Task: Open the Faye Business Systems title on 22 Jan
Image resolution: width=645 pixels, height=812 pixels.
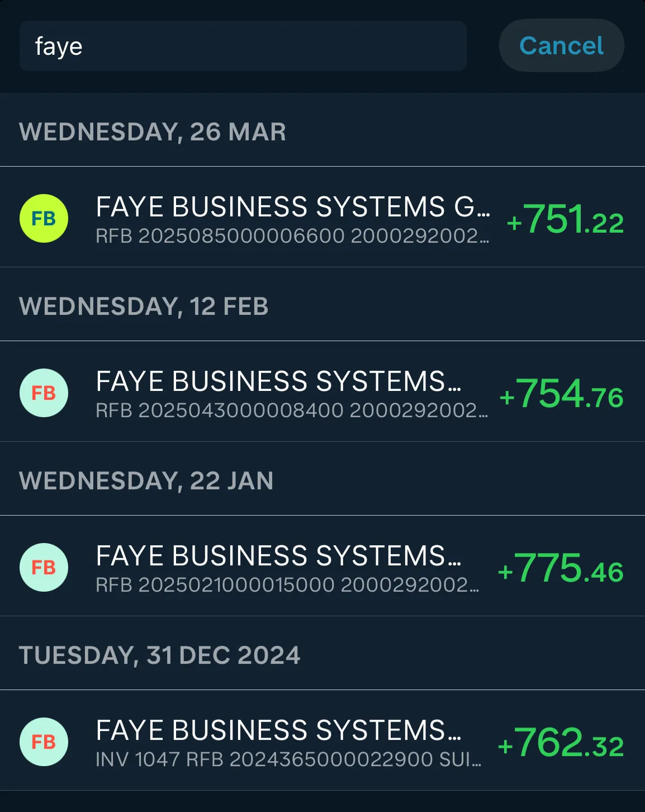Action: (x=278, y=556)
